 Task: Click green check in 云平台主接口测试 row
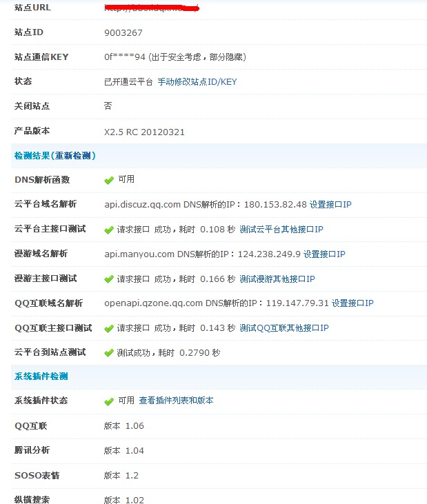pyautogui.click(x=109, y=230)
